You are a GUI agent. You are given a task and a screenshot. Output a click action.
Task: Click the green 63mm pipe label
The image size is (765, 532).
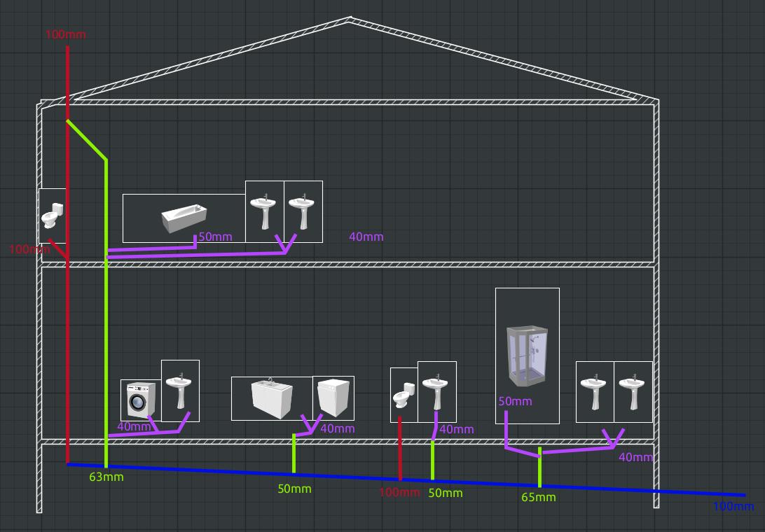(106, 477)
